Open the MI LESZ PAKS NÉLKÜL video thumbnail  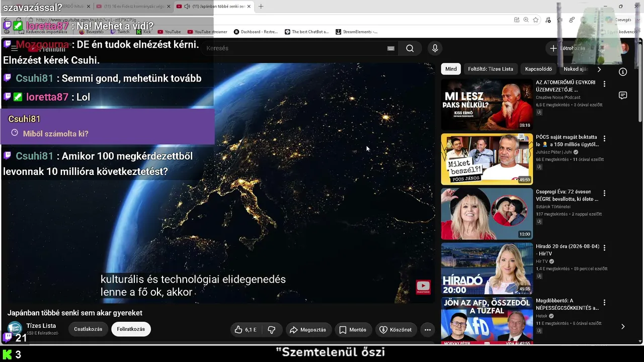(x=487, y=105)
